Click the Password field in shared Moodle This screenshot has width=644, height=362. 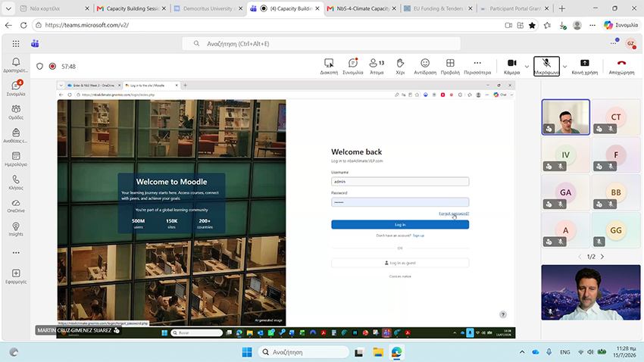click(400, 202)
